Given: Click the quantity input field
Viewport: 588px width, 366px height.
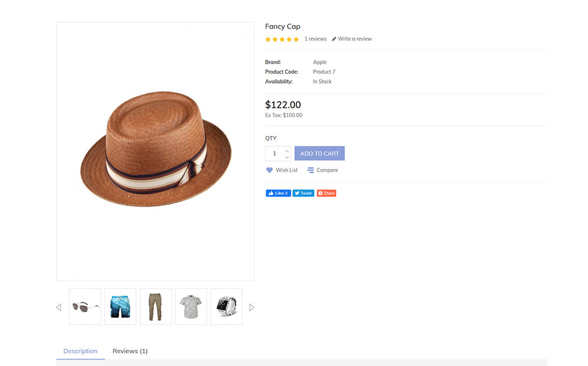Looking at the screenshot, I should (274, 154).
